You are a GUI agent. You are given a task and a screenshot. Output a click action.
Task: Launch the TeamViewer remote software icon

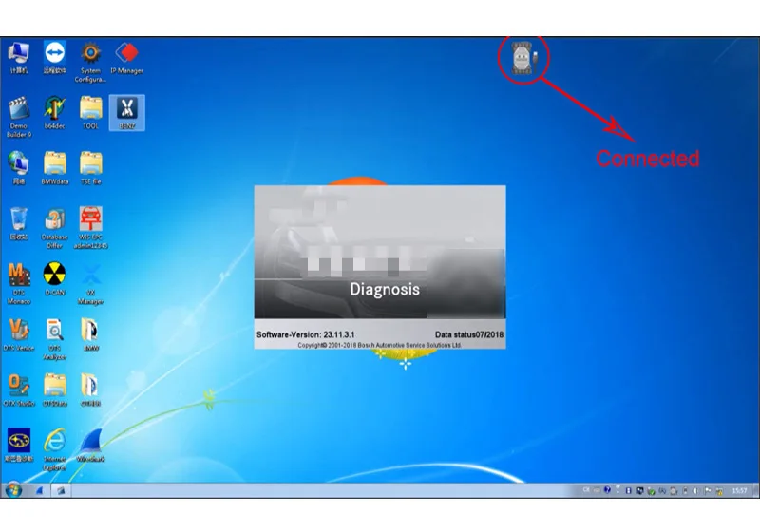(55, 57)
